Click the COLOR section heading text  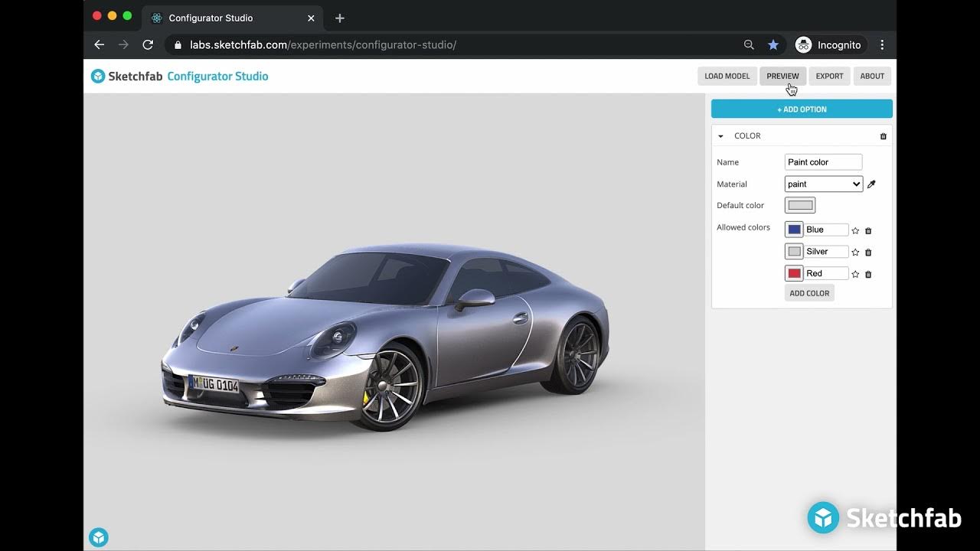[x=747, y=136]
